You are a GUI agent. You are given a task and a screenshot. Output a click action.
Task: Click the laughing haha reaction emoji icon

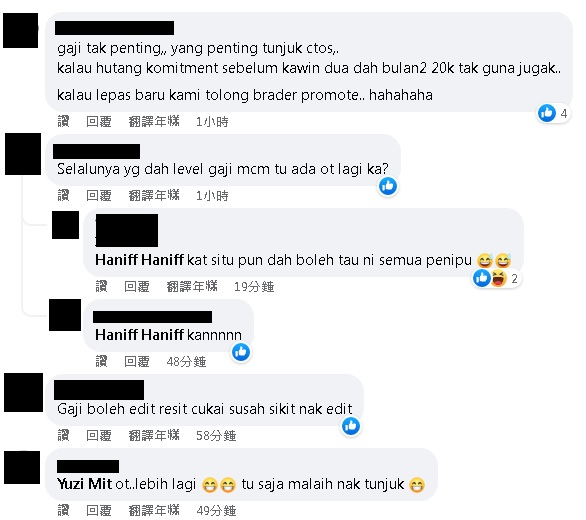tap(499, 279)
